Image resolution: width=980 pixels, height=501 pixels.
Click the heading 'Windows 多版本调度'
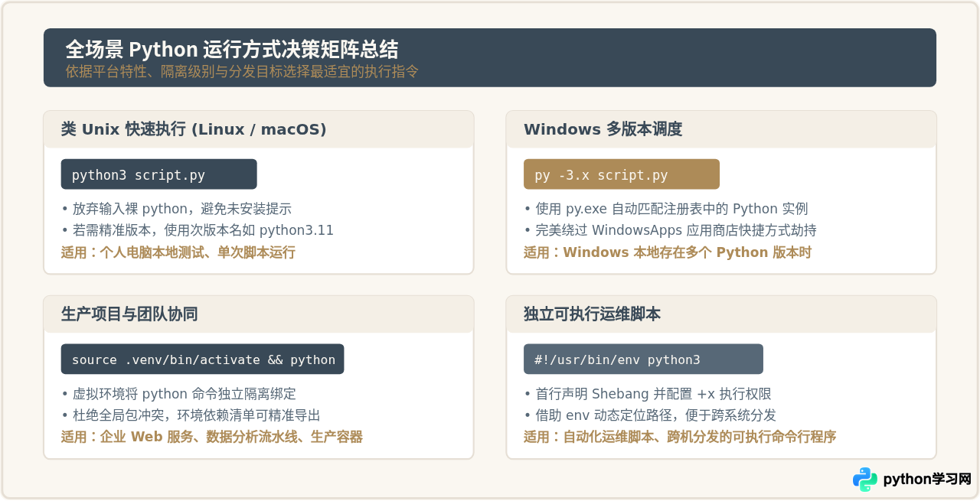coord(603,129)
